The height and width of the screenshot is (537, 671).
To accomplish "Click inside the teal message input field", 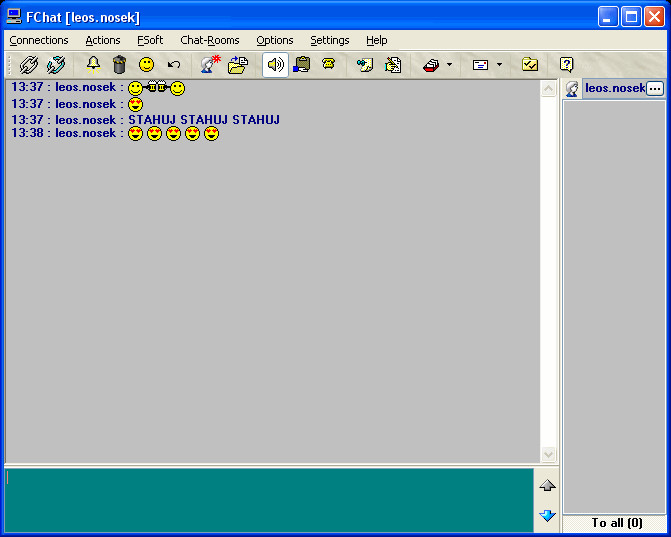I will coord(269,500).
